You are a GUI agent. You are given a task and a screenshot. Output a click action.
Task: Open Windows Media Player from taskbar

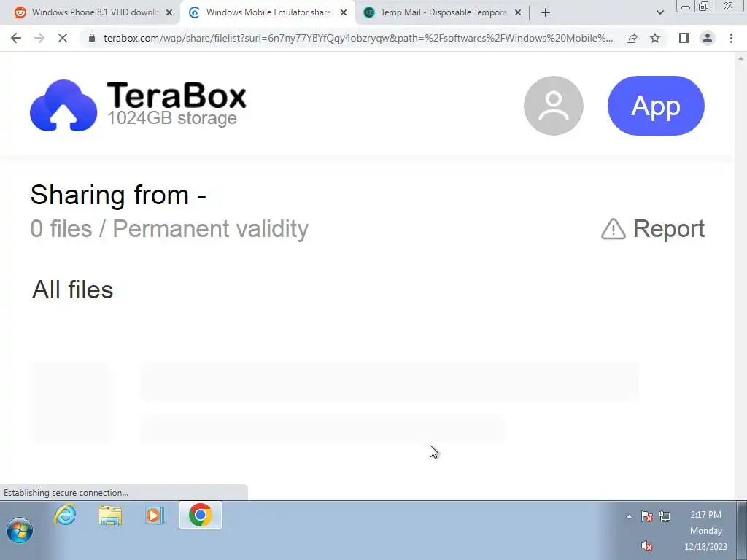tap(155, 516)
